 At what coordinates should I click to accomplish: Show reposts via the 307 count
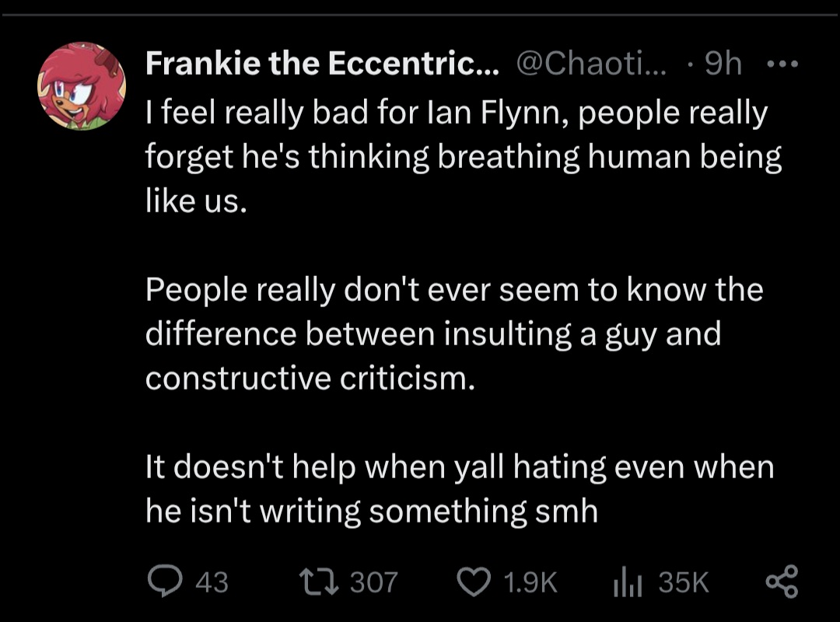pos(374,582)
